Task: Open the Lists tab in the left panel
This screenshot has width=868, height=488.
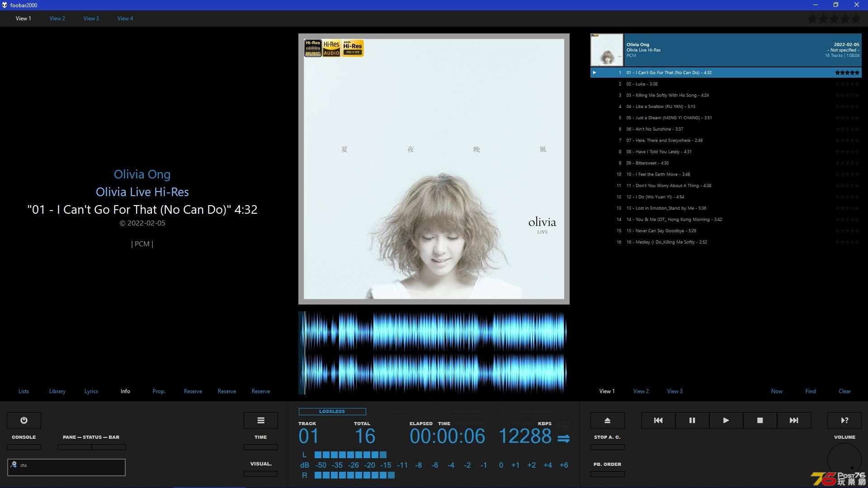Action: (x=24, y=391)
